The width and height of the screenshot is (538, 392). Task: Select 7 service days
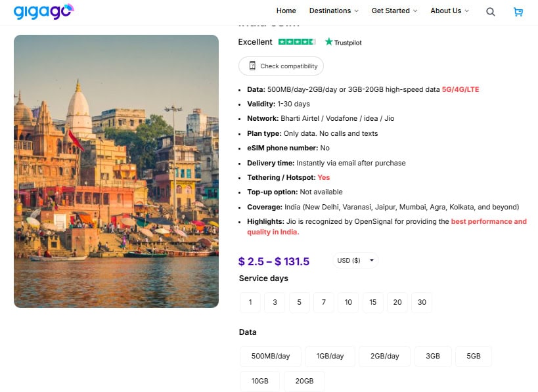pyautogui.click(x=324, y=302)
